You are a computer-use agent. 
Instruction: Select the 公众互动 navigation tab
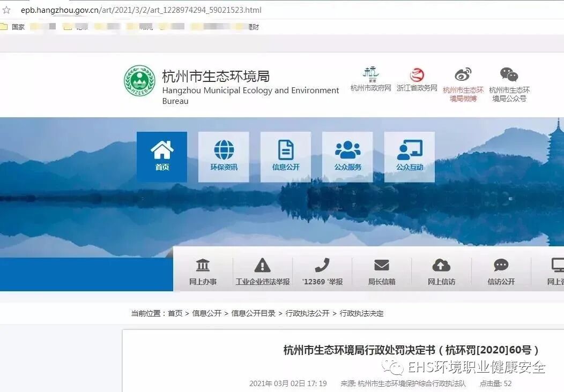(x=409, y=156)
